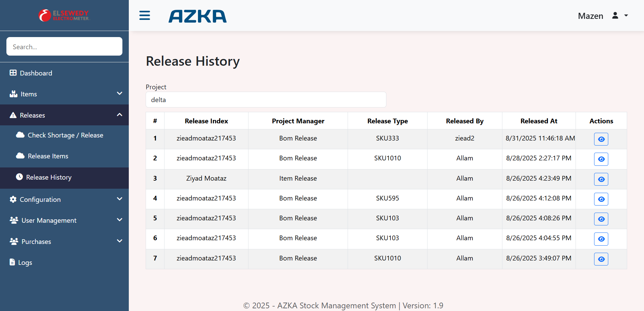Click eye icon for row 7
Viewport: 644px width, 311px height.
click(x=601, y=259)
